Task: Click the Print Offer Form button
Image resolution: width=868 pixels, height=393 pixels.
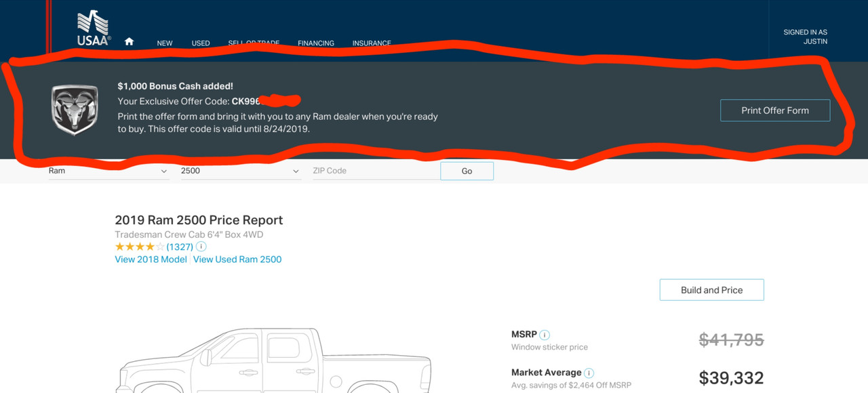Action: click(774, 110)
